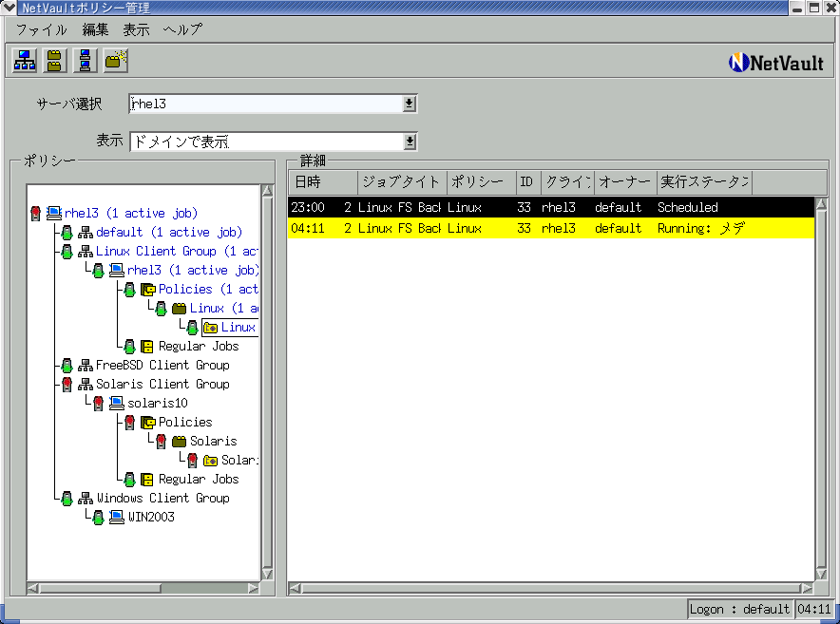Open the ヘルプ menu
The width and height of the screenshot is (840, 624).
coord(182,29)
